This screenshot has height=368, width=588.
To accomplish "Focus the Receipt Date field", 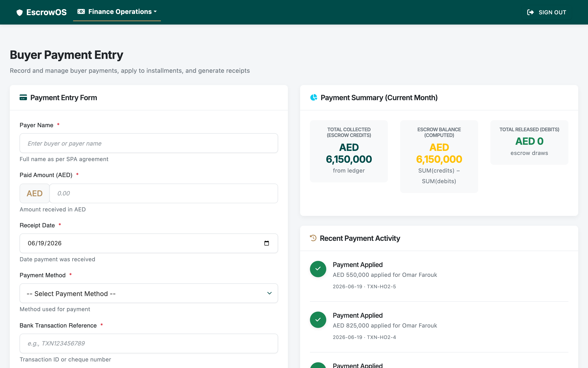I will pos(149,243).
